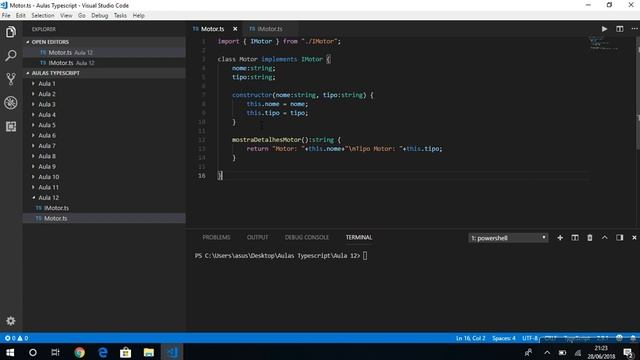Click Ln 16, Col 2 in status bar
Screen dimensions: 640x360
click(x=471, y=338)
